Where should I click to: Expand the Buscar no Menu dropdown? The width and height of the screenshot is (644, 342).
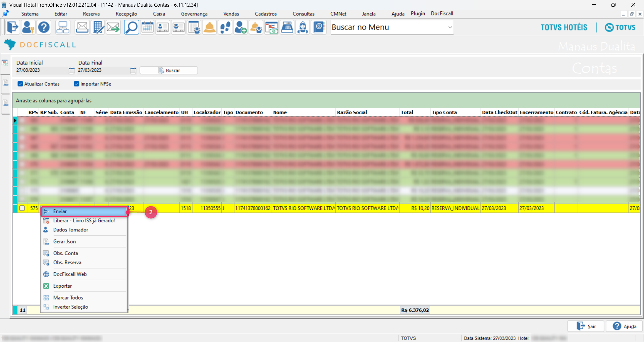coord(450,27)
